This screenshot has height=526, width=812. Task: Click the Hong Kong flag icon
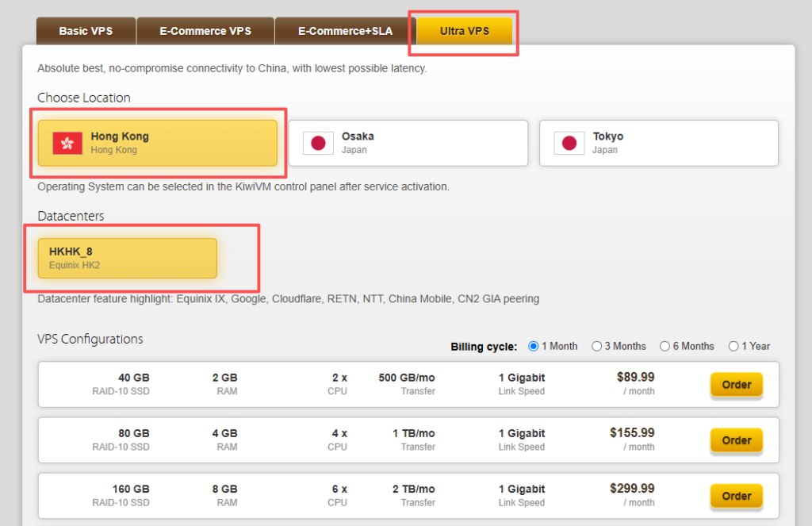click(67, 143)
